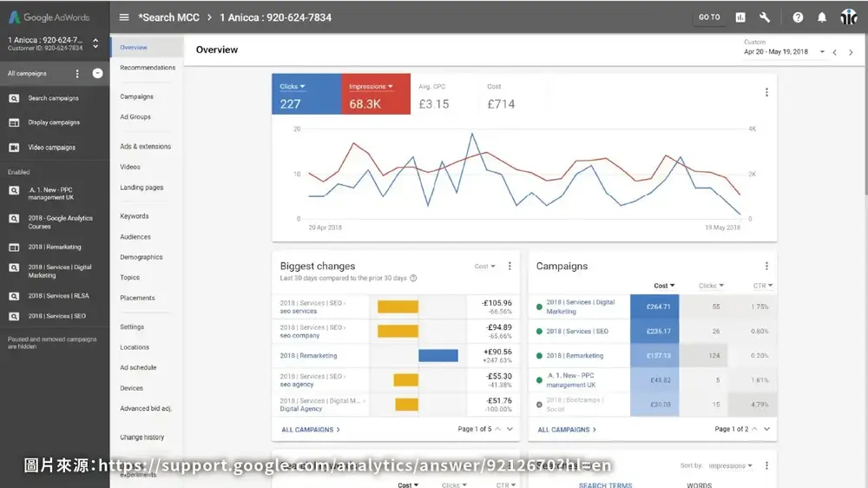Open Impressions metric dropdown
This screenshot has height=488, width=868.
[371, 87]
